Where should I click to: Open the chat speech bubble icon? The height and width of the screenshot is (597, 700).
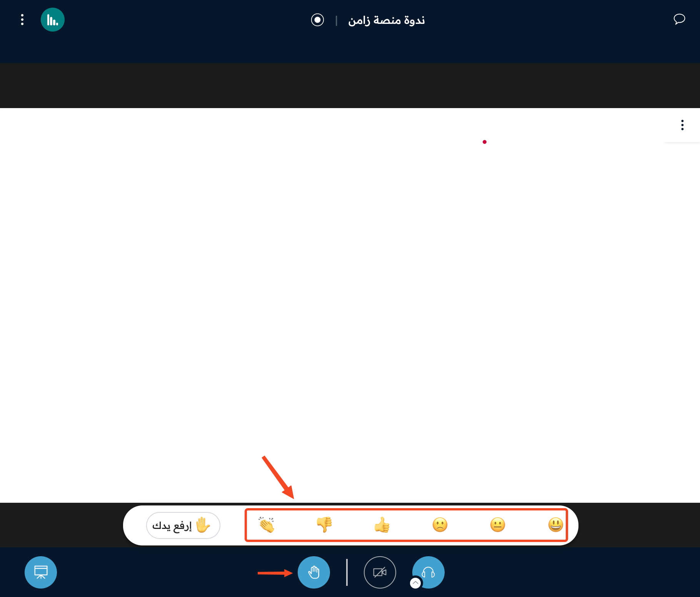pyautogui.click(x=679, y=19)
